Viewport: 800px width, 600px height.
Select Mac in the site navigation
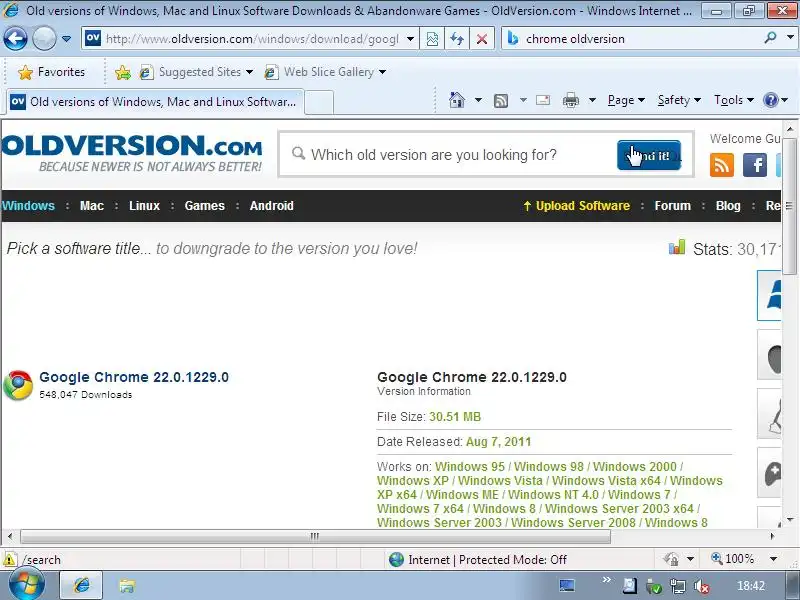[92, 206]
